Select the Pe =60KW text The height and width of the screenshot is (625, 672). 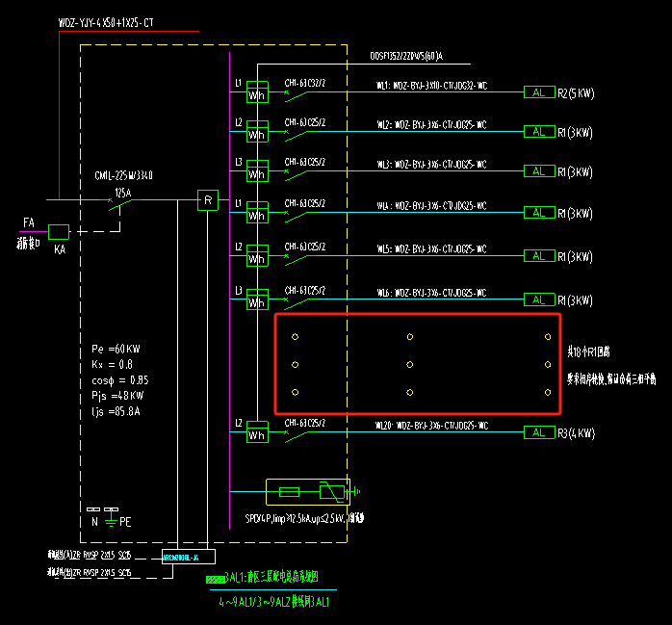(116, 349)
